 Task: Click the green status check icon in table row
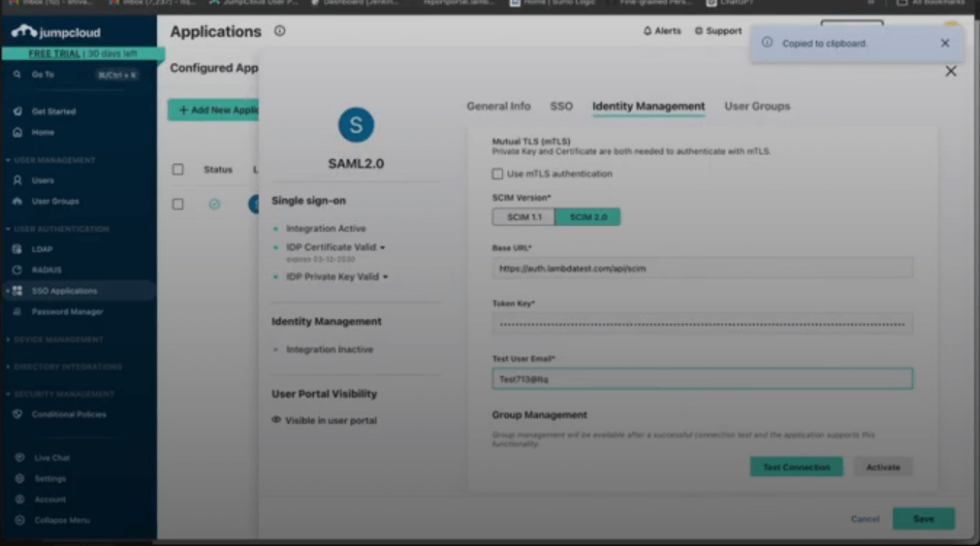(x=214, y=204)
